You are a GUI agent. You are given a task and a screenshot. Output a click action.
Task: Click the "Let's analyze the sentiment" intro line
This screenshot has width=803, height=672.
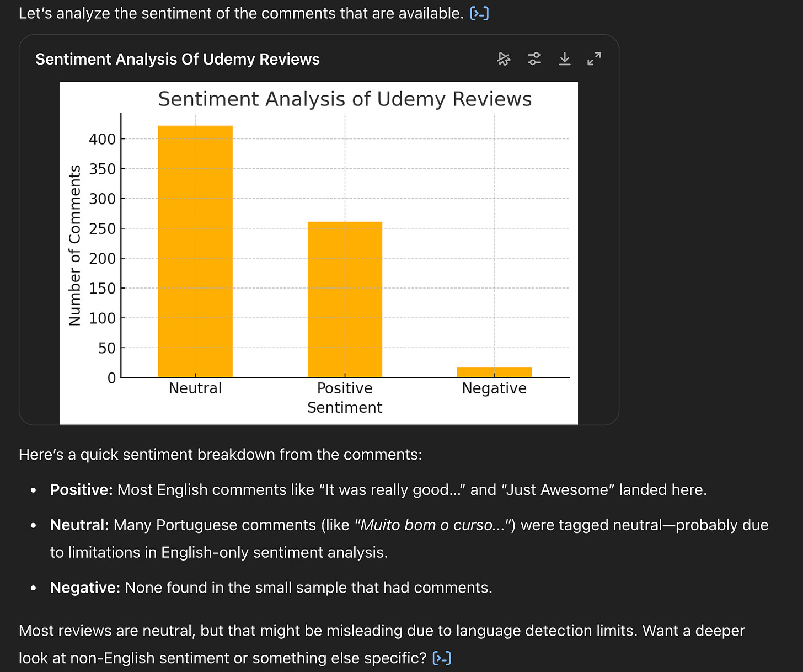pyautogui.click(x=241, y=13)
